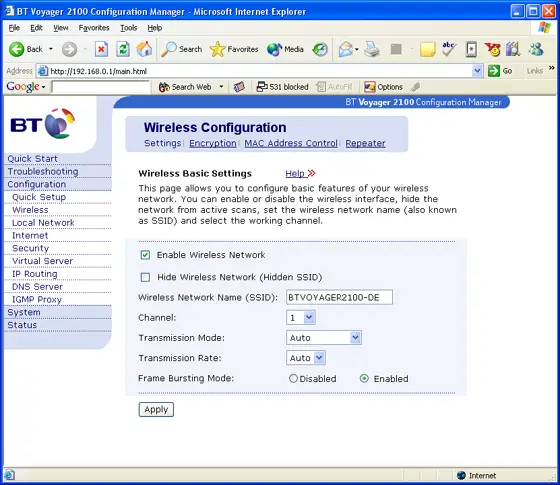Click the binoculars bookmark icon
Image resolution: width=560 pixels, height=485 pixels.
[513, 49]
